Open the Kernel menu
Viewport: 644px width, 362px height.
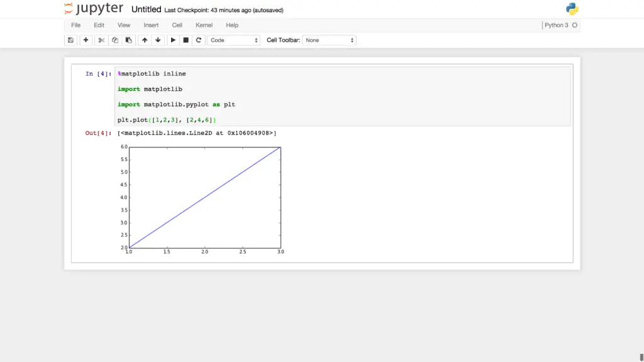pyautogui.click(x=204, y=25)
